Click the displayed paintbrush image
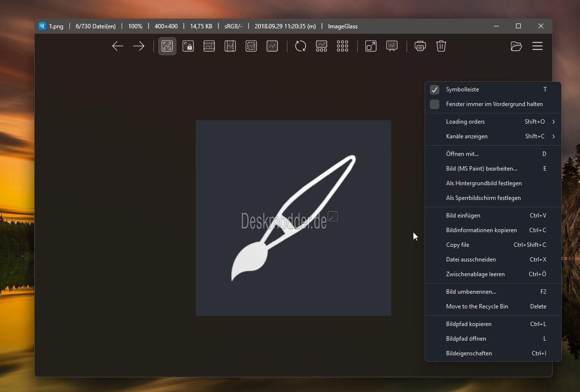This screenshot has width=580, height=392. point(293,218)
